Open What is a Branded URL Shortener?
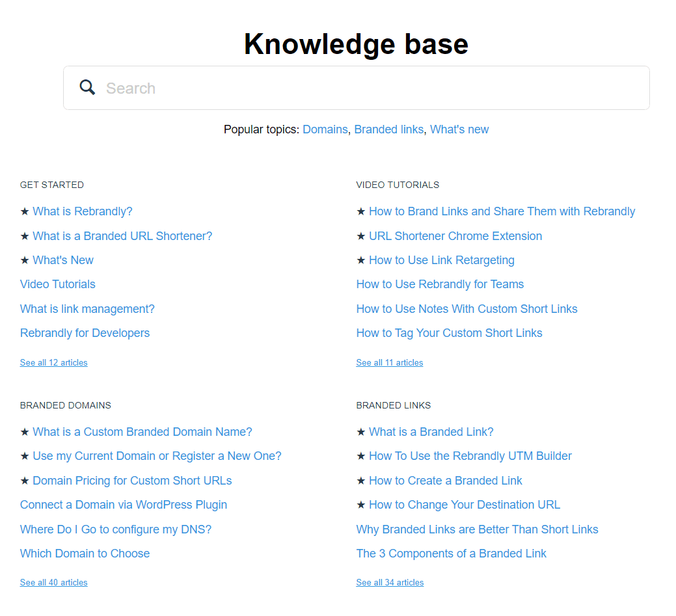This screenshot has height=616, width=676. [x=122, y=236]
